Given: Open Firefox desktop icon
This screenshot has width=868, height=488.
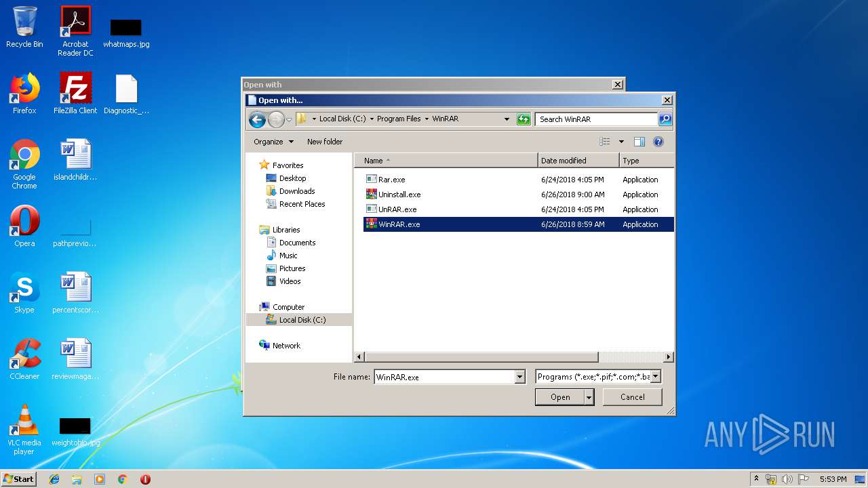Looking at the screenshot, I should 24,94.
